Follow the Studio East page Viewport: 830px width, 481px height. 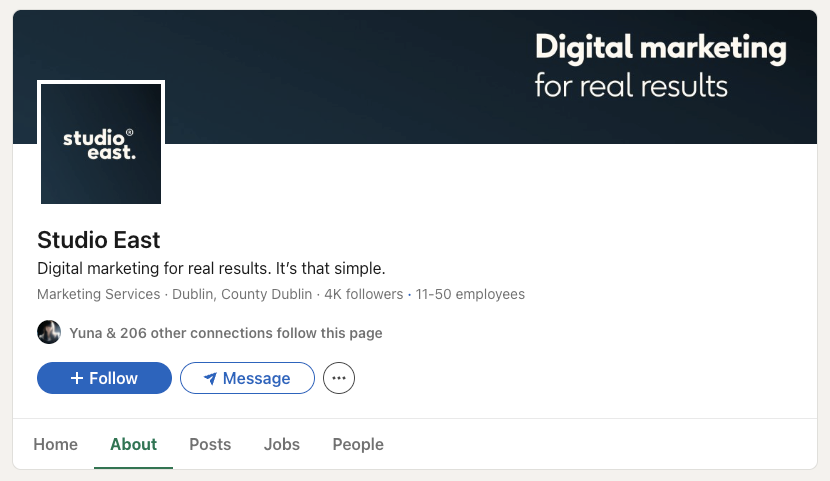102,378
